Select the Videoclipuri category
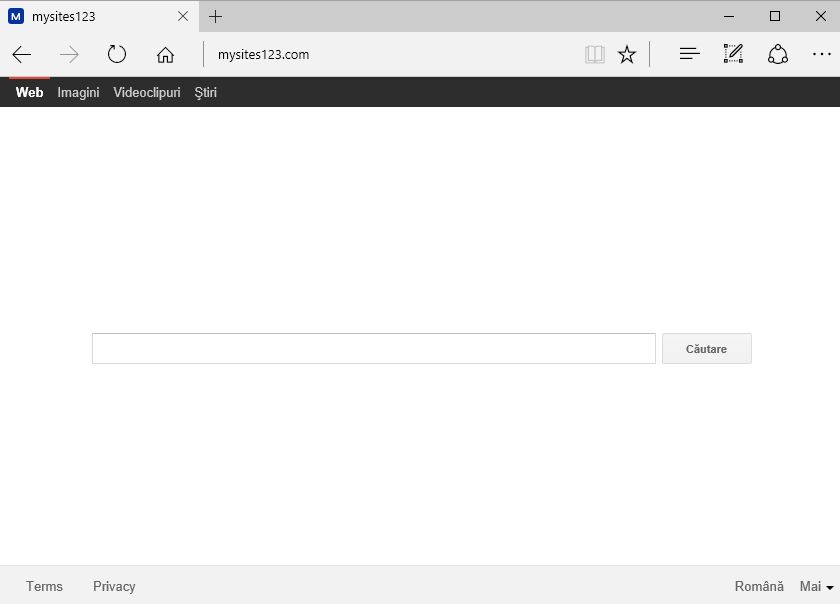This screenshot has height=604, width=840. click(x=146, y=92)
